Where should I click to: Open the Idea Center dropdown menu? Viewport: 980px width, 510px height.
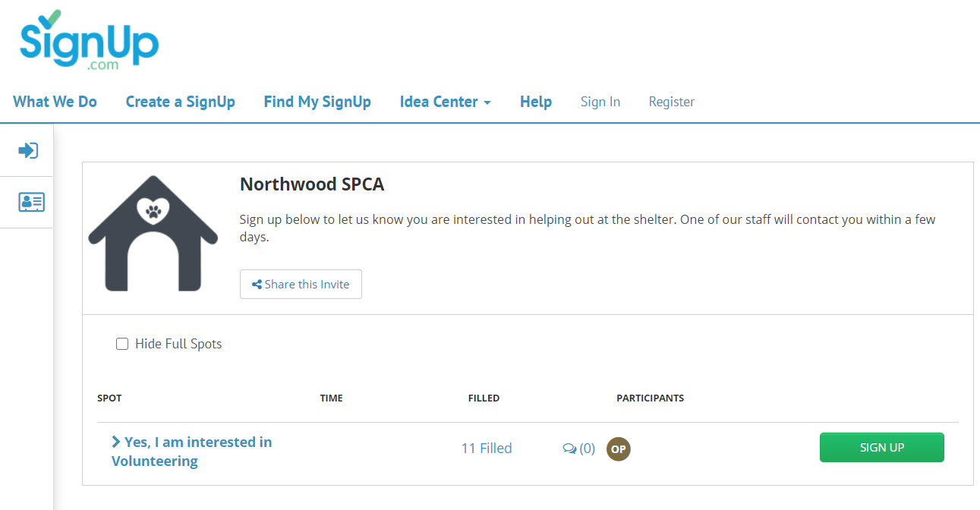(x=445, y=102)
